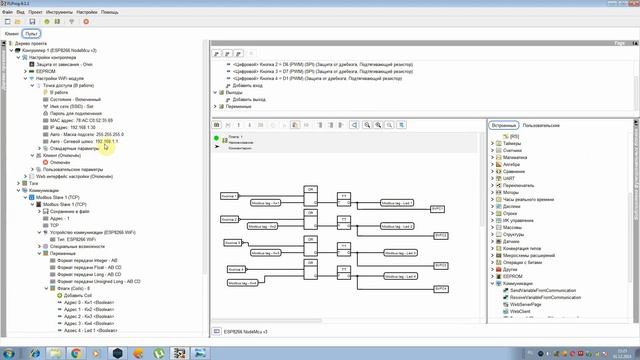Click the RS block icon in library
Image resolution: width=640 pixels, height=360 pixels.
pos(506,136)
